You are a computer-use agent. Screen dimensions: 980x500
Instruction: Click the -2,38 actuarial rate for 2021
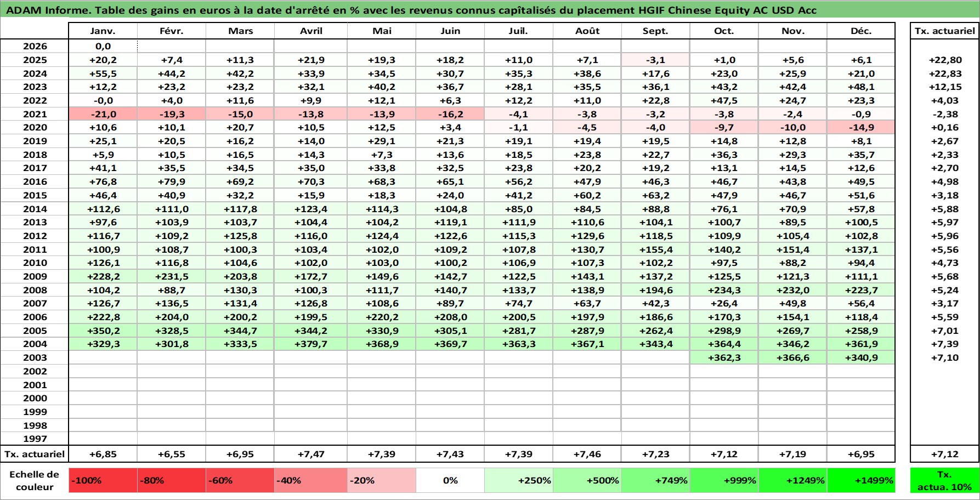click(944, 114)
